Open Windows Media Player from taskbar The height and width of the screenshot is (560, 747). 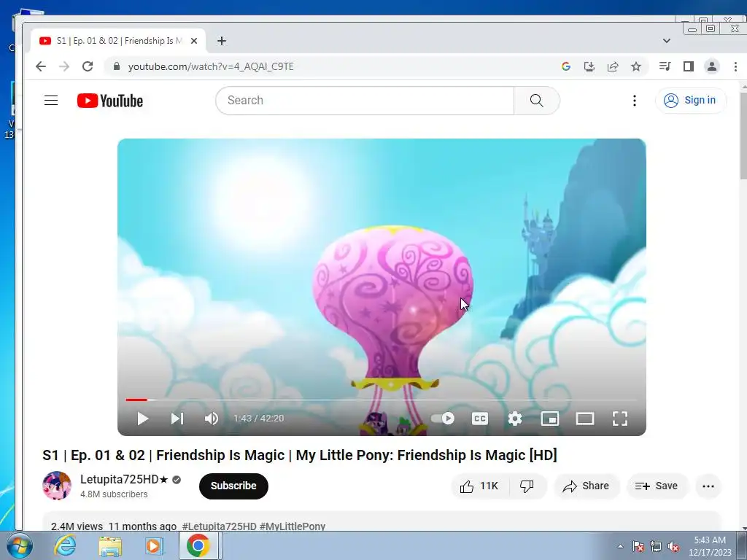pos(155,545)
